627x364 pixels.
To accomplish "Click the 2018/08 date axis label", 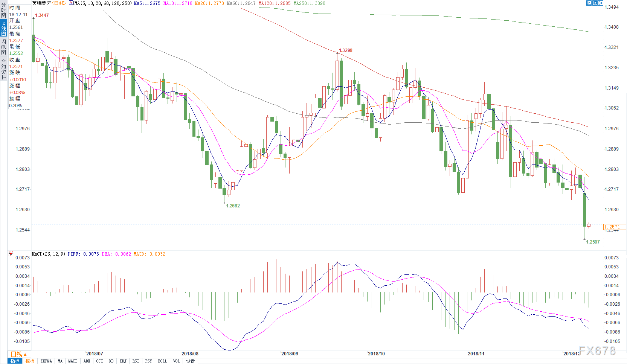I will click(190, 354).
